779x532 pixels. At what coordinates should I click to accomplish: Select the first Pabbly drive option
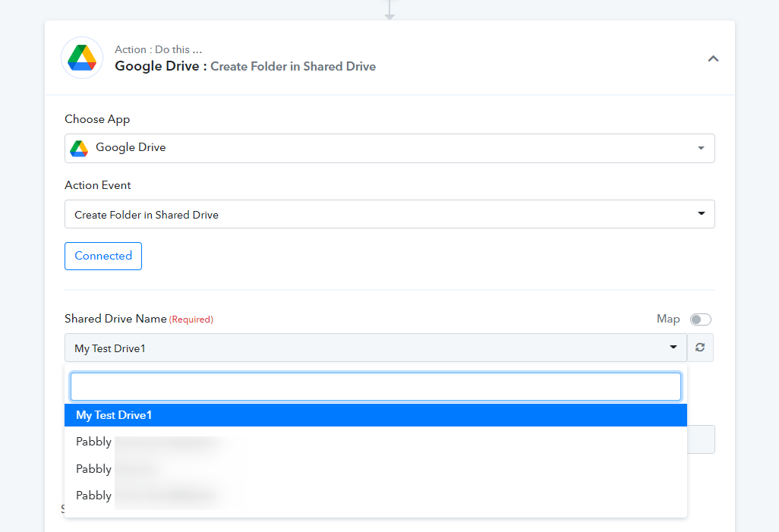[376, 442]
